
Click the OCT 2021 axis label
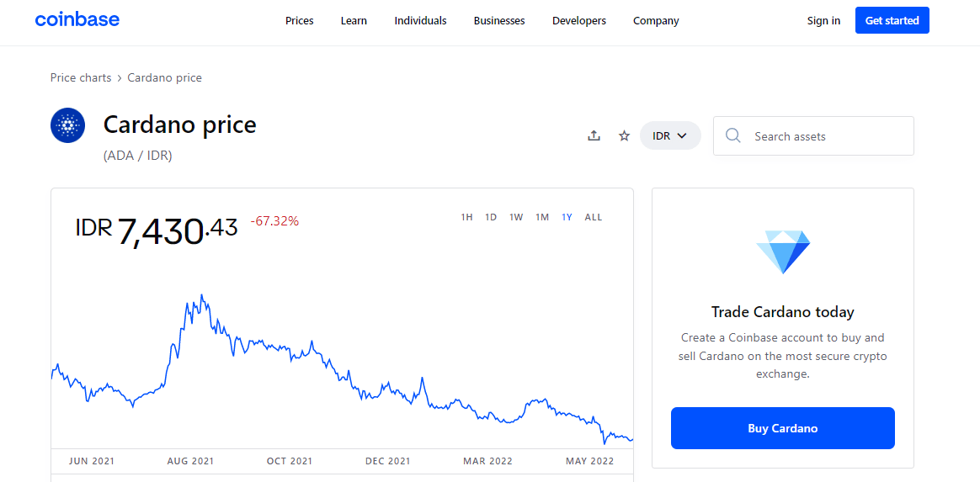tap(290, 462)
